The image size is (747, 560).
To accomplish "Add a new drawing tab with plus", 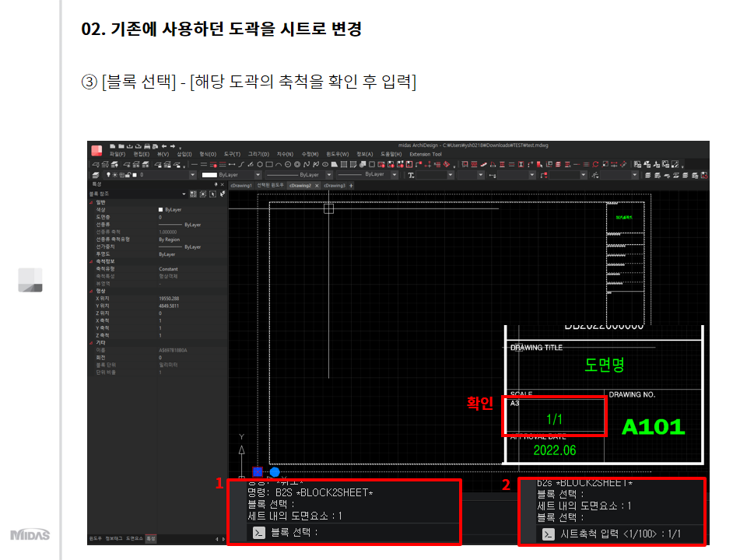I will click(351, 186).
